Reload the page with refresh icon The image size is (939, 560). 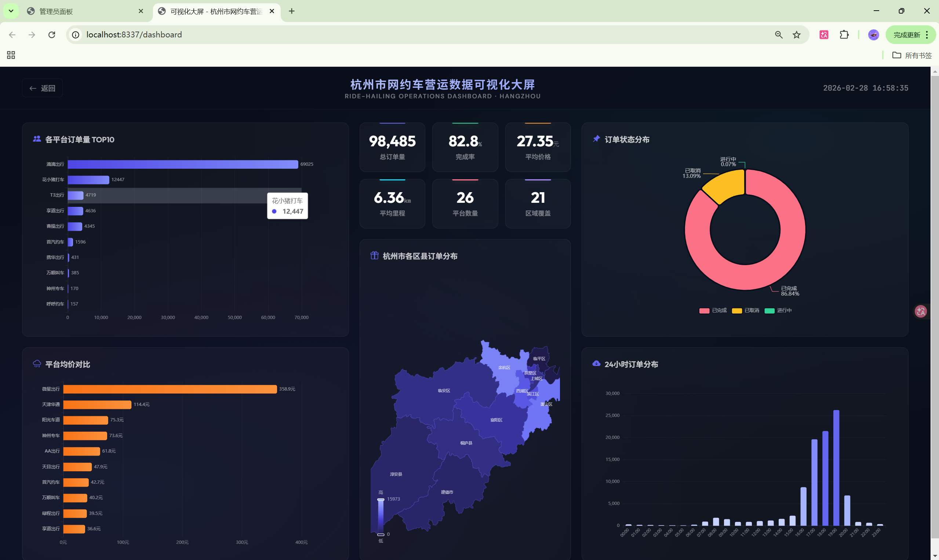pyautogui.click(x=52, y=35)
